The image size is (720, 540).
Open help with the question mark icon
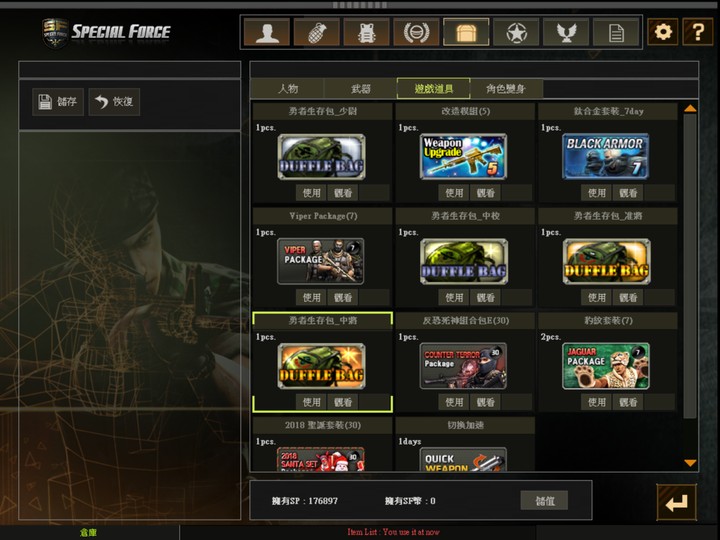697,32
